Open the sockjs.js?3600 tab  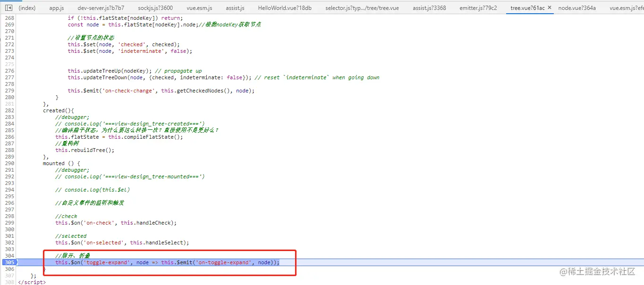coord(155,8)
